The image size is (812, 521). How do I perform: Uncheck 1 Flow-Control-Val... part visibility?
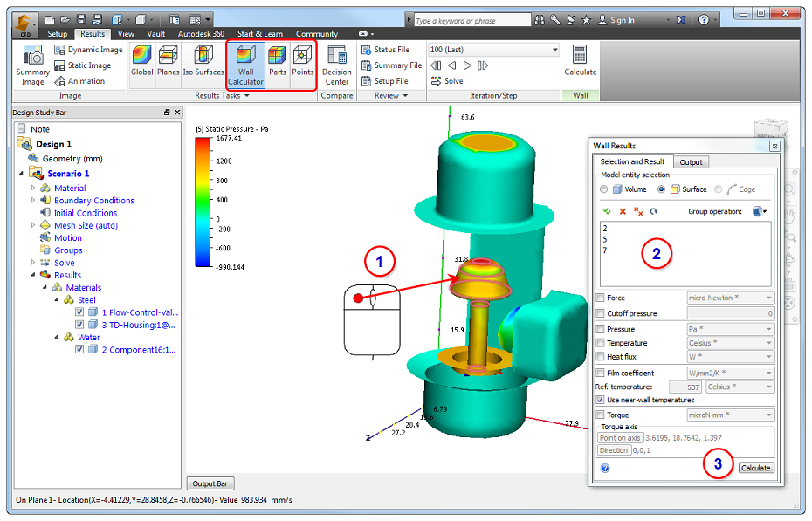point(79,312)
